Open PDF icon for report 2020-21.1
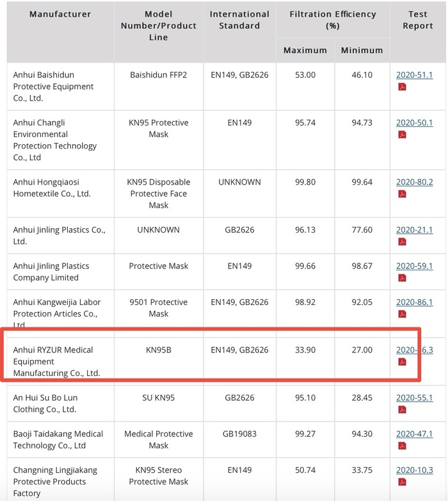Viewport: 448px width, 501px height. tap(402, 242)
